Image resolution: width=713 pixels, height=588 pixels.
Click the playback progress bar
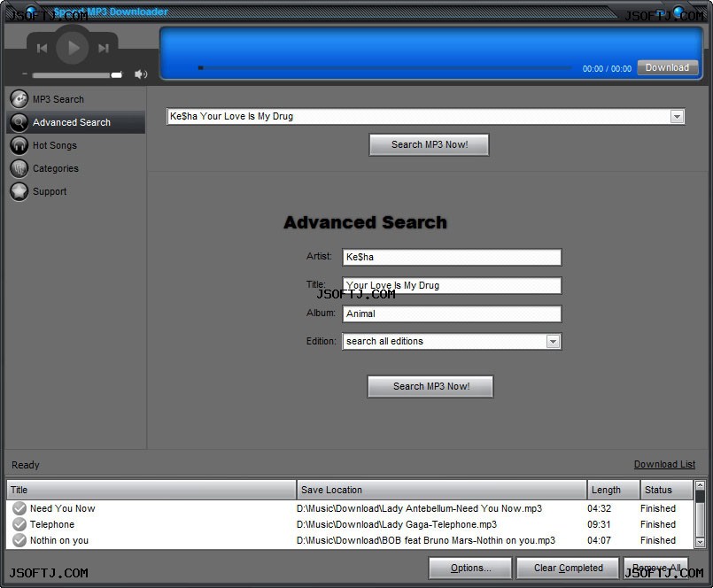(x=384, y=68)
